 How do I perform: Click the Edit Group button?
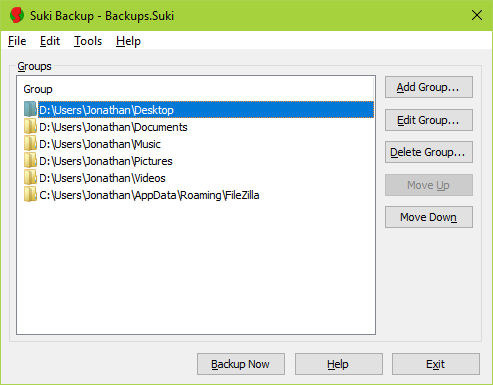429,120
